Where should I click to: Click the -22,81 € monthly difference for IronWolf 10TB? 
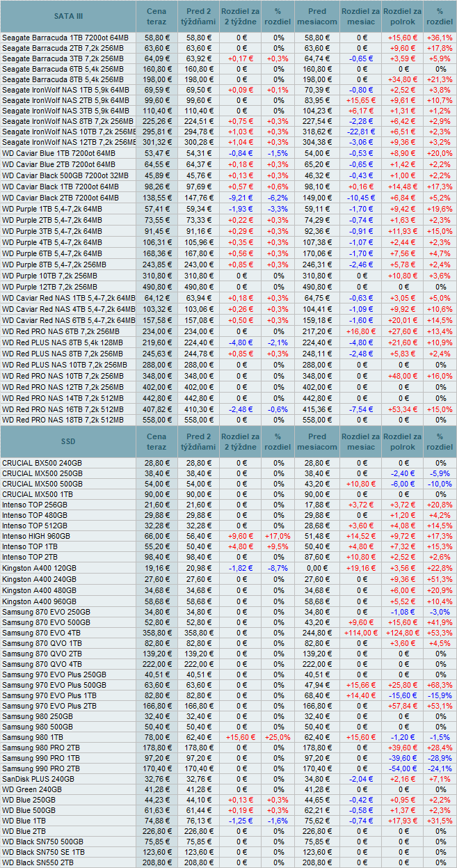click(x=360, y=131)
